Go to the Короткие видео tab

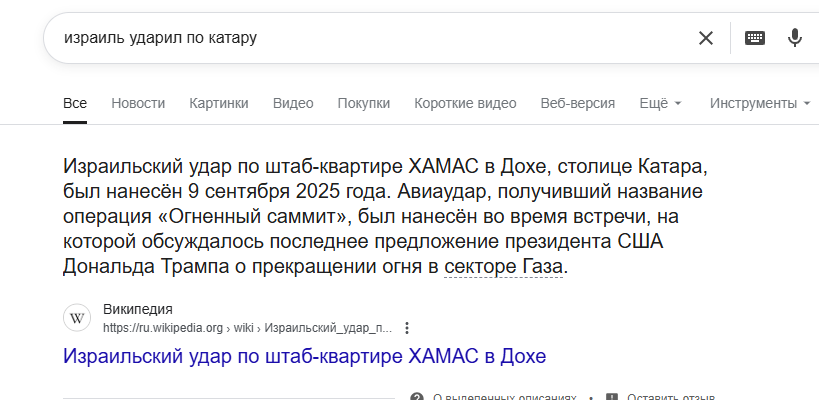pyautogui.click(x=465, y=103)
